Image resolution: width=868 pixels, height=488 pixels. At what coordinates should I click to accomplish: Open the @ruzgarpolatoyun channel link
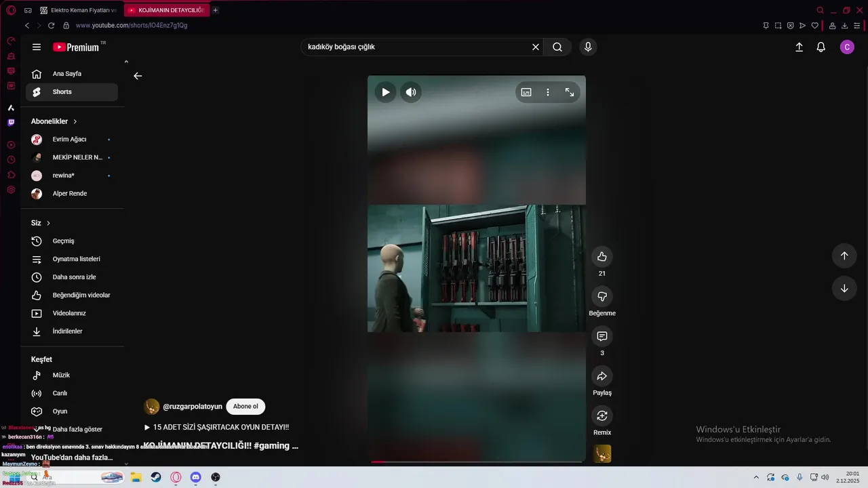pos(193,407)
